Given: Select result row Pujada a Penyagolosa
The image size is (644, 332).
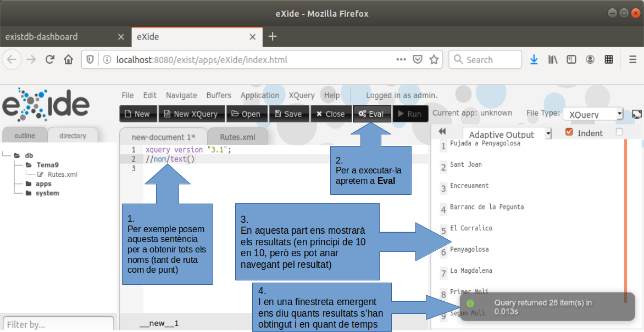Looking at the screenshot, I should [485, 143].
